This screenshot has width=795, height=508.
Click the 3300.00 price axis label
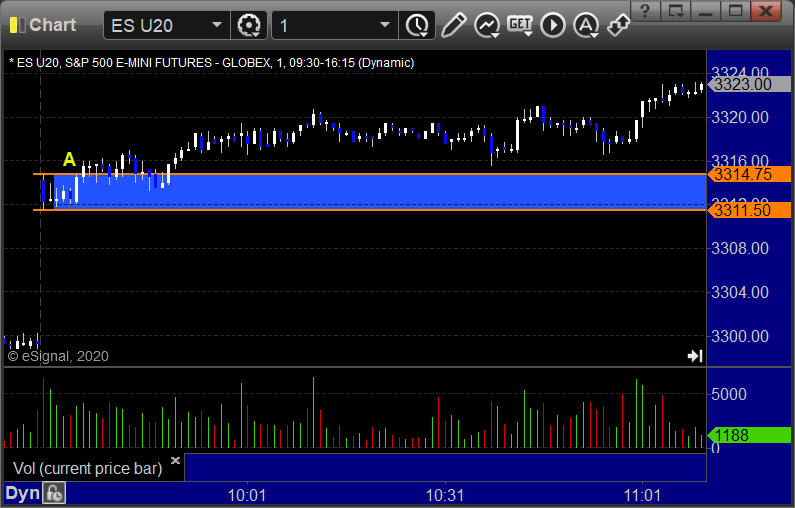pos(740,336)
